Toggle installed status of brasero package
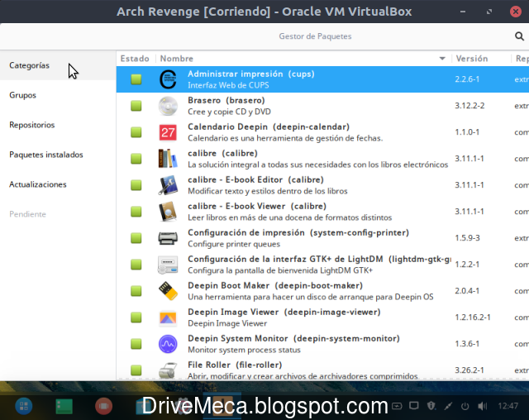This screenshot has width=529, height=420. [136, 106]
